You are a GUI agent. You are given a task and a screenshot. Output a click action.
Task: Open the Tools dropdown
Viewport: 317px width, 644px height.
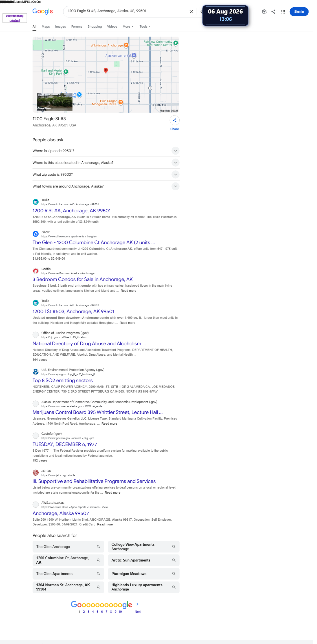point(145,26)
